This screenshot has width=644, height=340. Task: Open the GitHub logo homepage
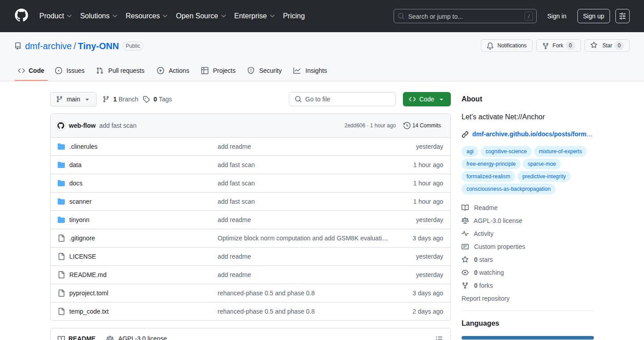pos(21,16)
